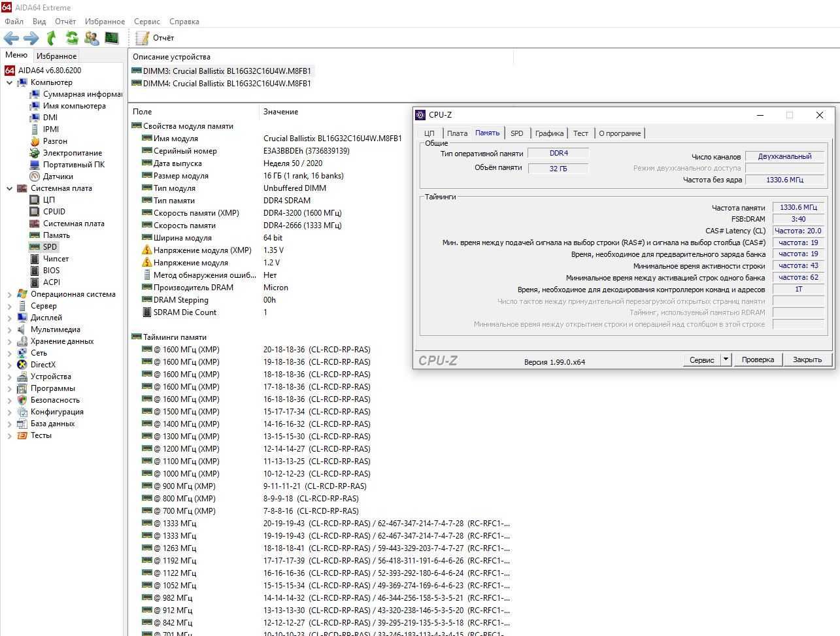Select DMI tree item

point(50,118)
